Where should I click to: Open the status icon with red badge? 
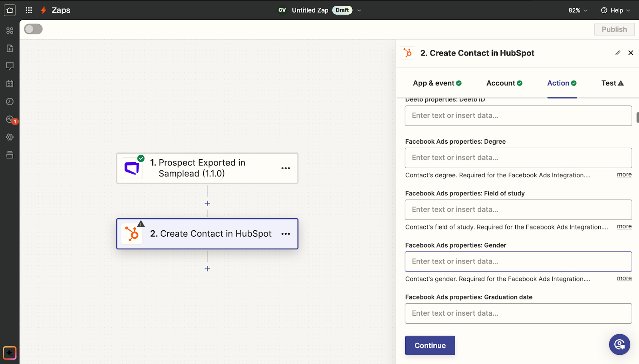(10, 119)
